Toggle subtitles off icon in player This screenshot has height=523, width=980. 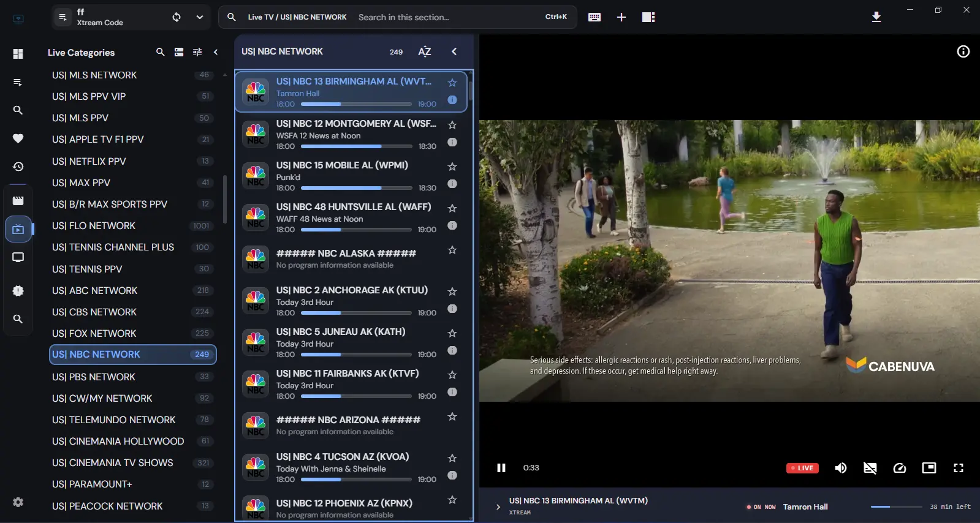pyautogui.click(x=870, y=468)
